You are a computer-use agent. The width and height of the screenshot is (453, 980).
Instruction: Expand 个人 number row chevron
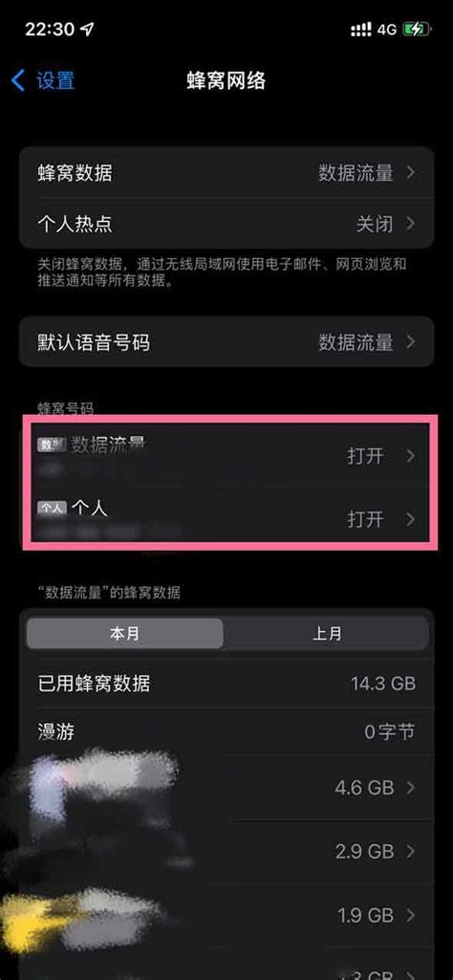coord(411,519)
